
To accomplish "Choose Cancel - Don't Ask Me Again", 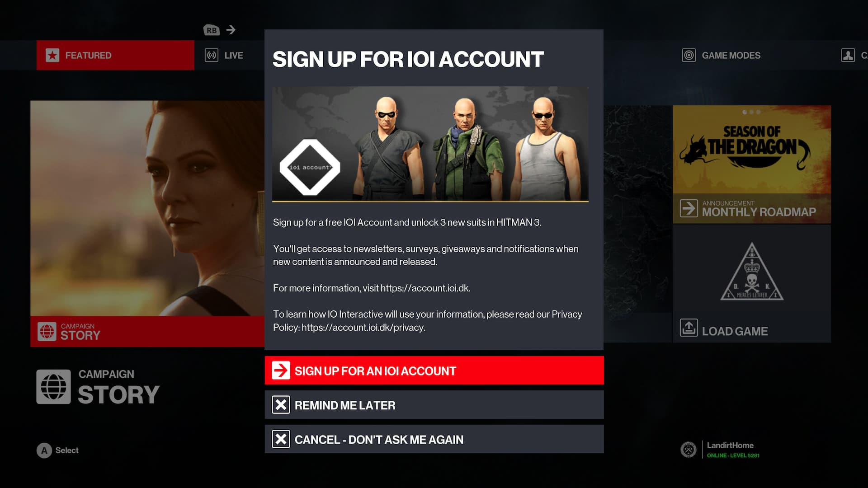I will point(434,439).
